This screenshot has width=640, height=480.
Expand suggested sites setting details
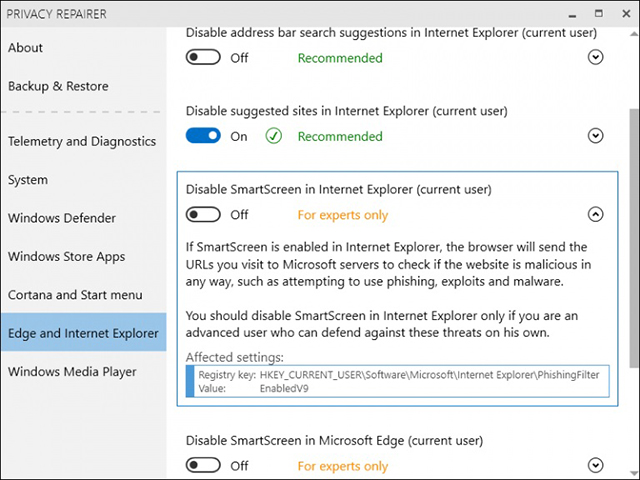coord(596,136)
